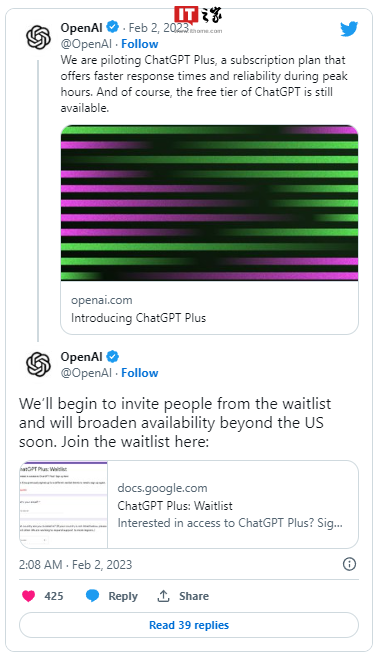Click the share upload arrow icon

[163, 596]
